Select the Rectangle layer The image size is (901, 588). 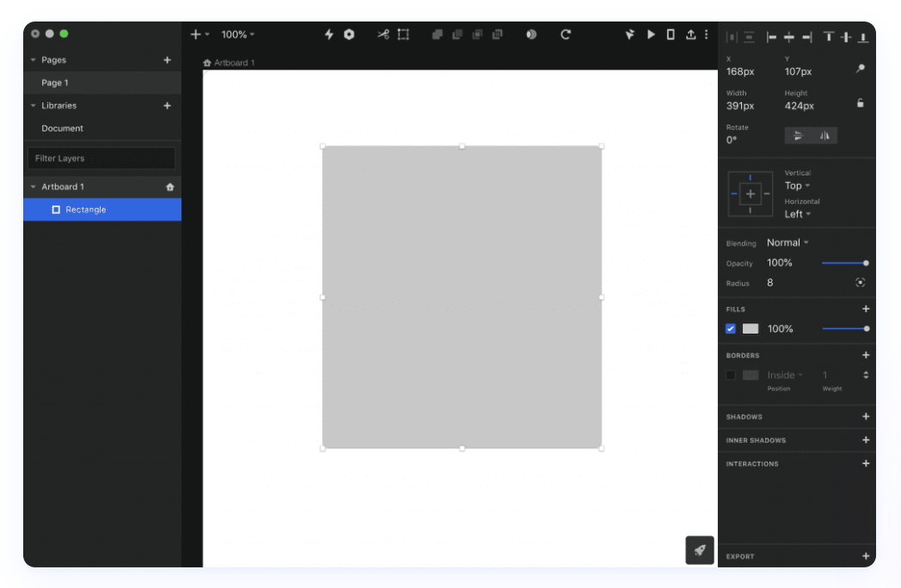pos(102,210)
